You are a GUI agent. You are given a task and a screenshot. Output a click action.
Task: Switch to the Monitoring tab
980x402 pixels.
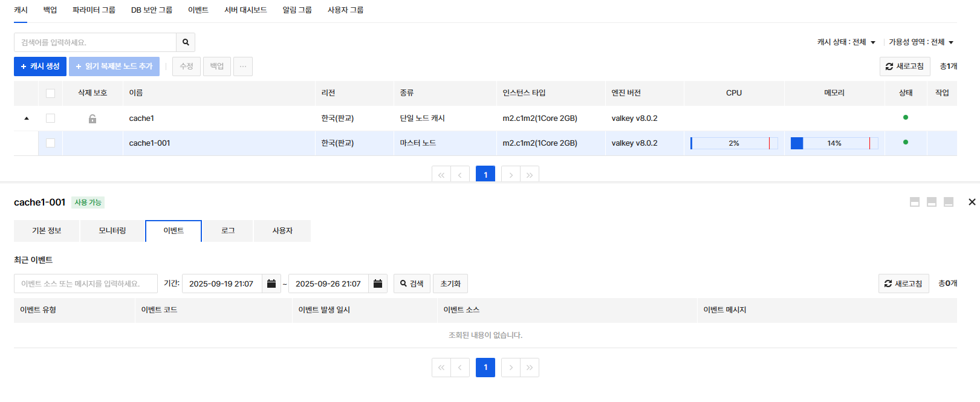(x=112, y=231)
